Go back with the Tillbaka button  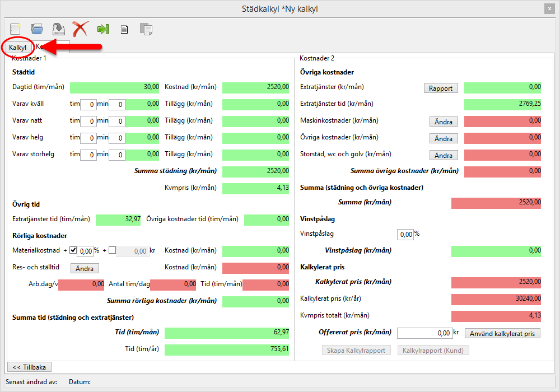pos(29,367)
